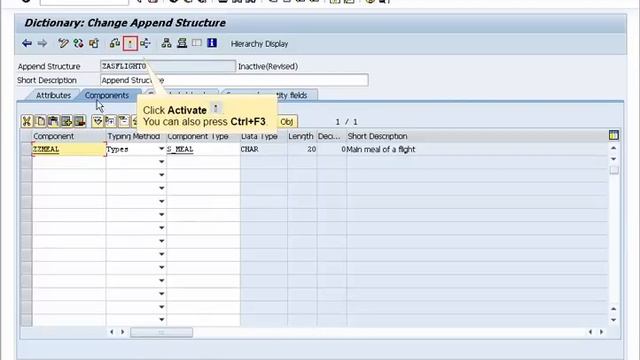Click the Delete Row icon
This screenshot has width=640, height=360.
pos(80,121)
